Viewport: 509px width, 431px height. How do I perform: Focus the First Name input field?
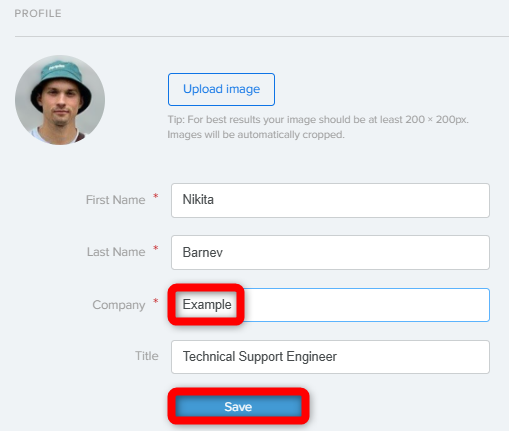(x=330, y=200)
